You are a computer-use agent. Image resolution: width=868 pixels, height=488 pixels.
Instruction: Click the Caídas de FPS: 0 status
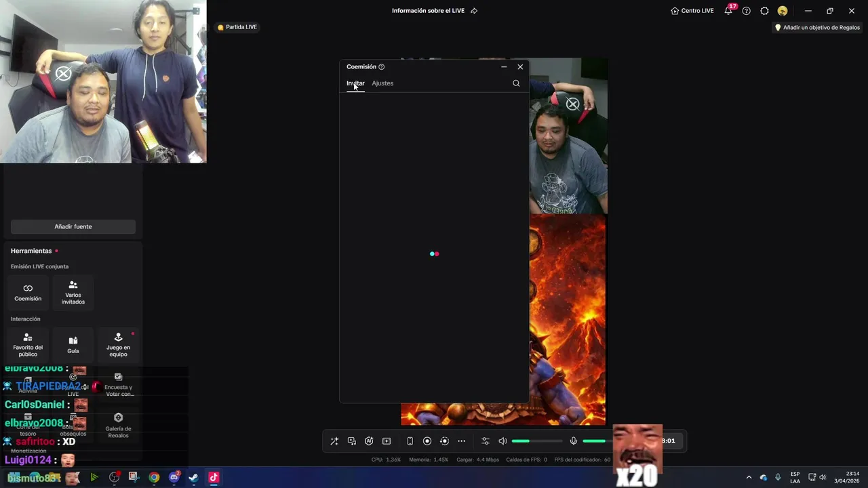click(527, 460)
